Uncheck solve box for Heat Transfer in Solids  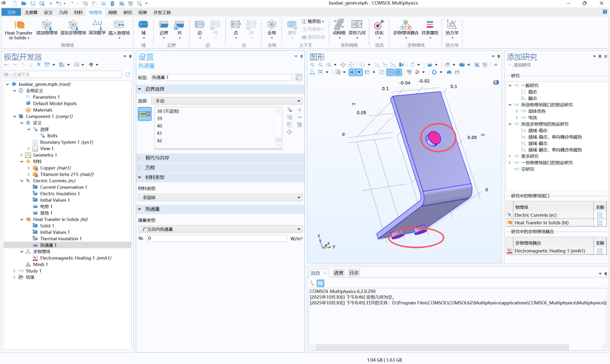point(600,223)
